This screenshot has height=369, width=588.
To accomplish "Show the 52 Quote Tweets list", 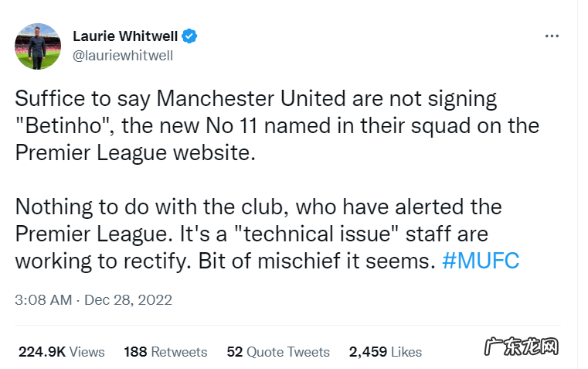I will point(278,352).
